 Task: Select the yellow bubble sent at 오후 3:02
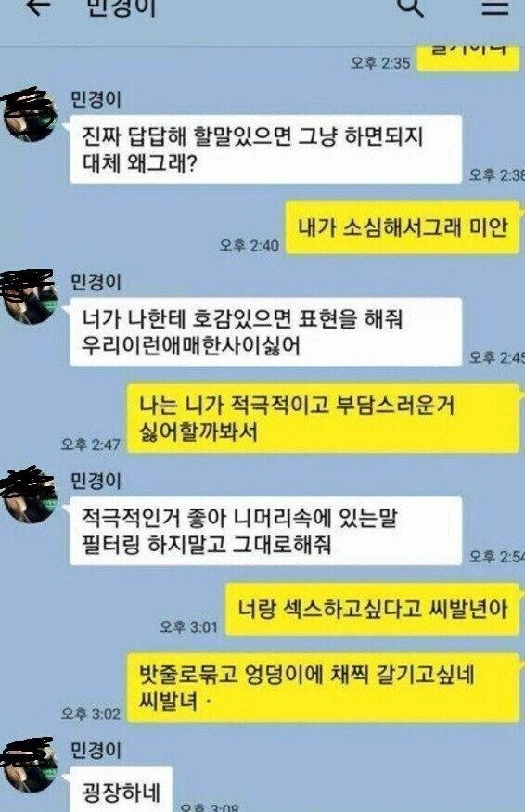(x=323, y=688)
